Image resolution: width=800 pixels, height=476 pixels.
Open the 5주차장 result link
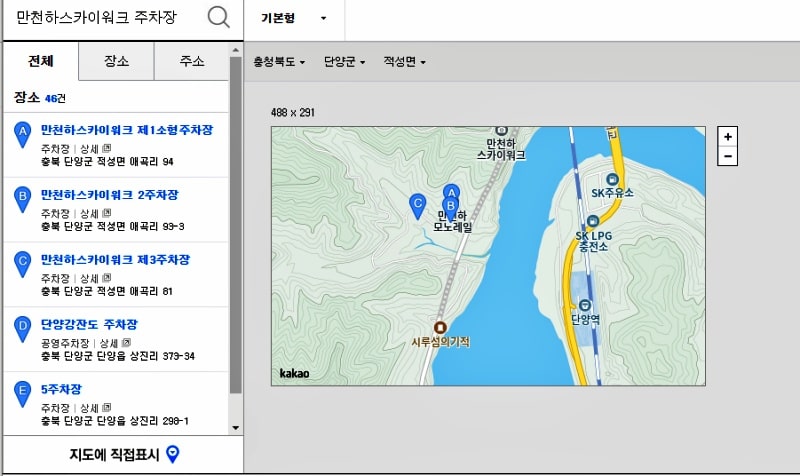61,389
